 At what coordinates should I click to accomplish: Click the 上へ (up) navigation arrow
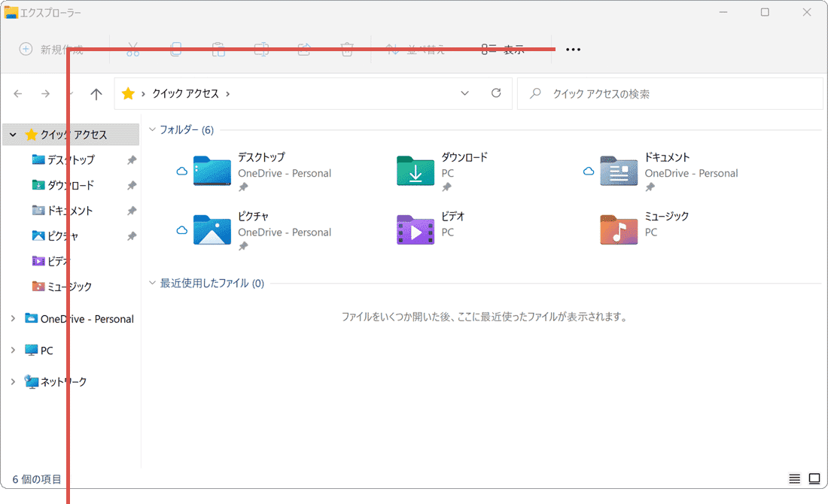coord(96,93)
